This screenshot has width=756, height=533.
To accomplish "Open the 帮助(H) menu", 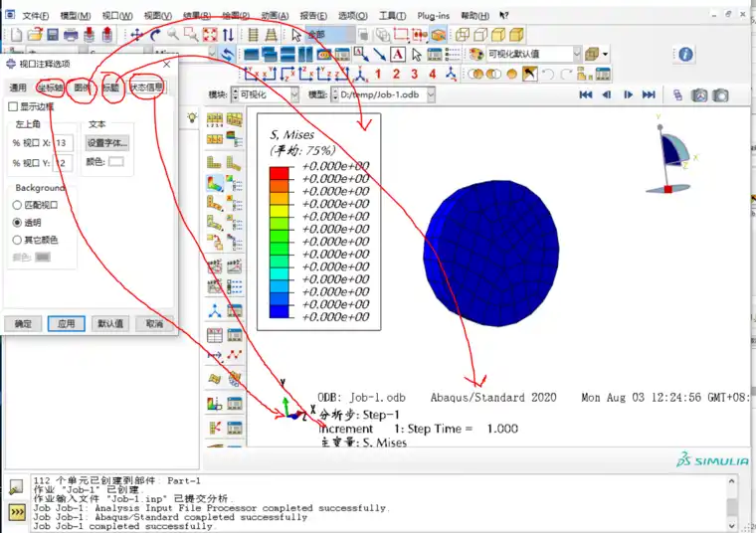I will 474,16.
